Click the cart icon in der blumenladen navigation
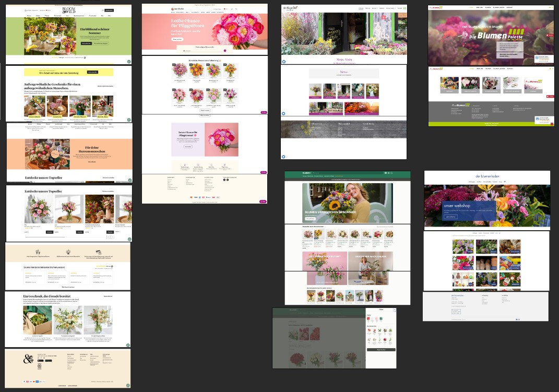 pyautogui.click(x=505, y=182)
